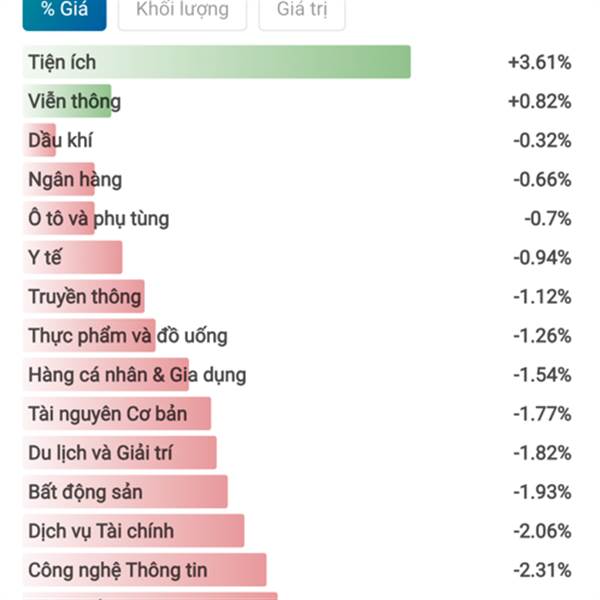Select the Viễn thông sector
This screenshot has height=600, width=600.
[74, 101]
